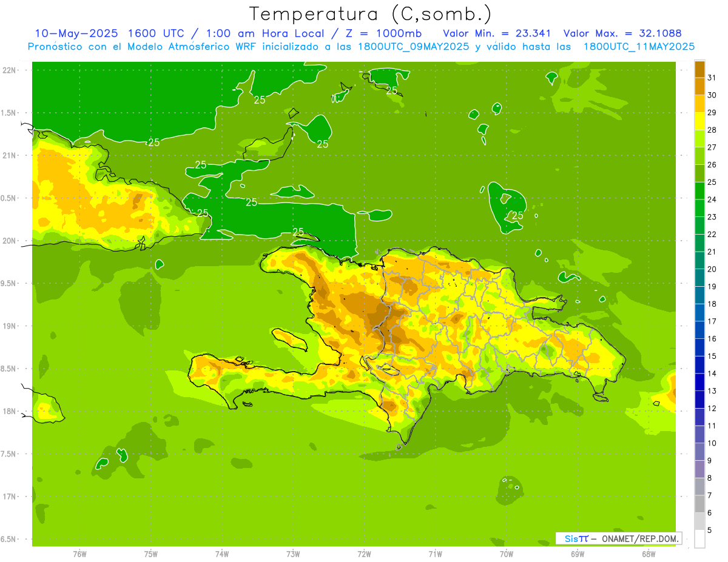Viewport: 728px width, 562px height.
Task: Click the '29' color bar label
Action: (x=712, y=113)
